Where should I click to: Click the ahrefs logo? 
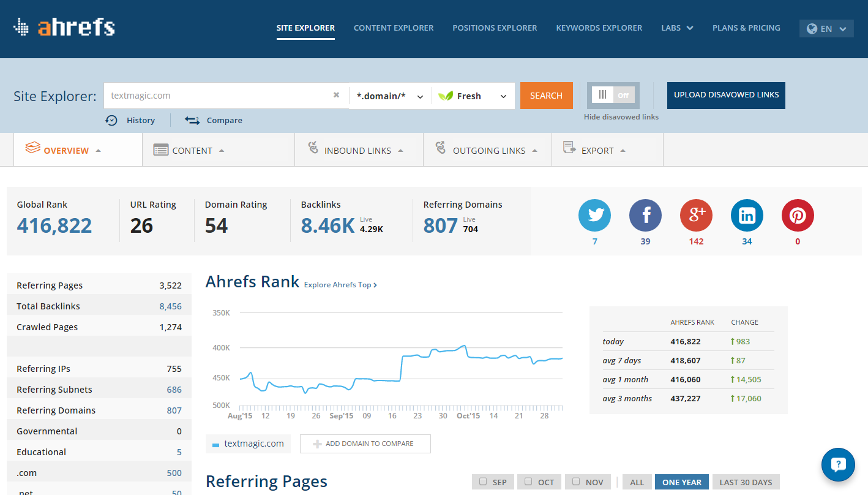tap(64, 27)
